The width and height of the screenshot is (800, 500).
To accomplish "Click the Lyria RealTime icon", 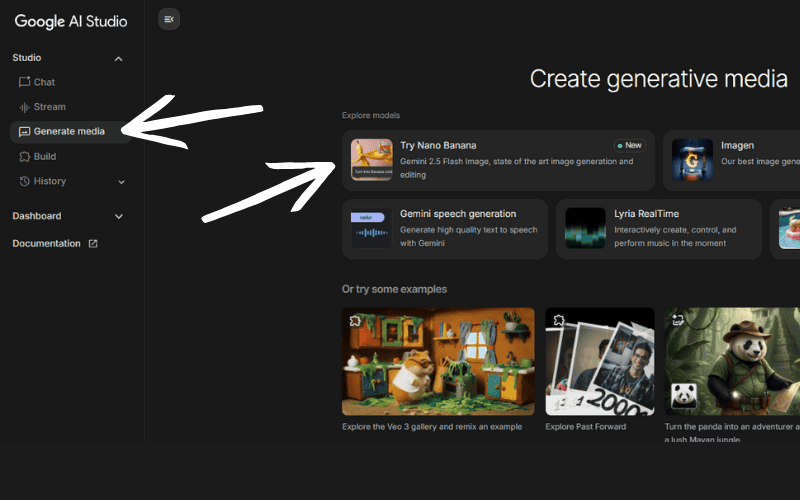I will (585, 229).
